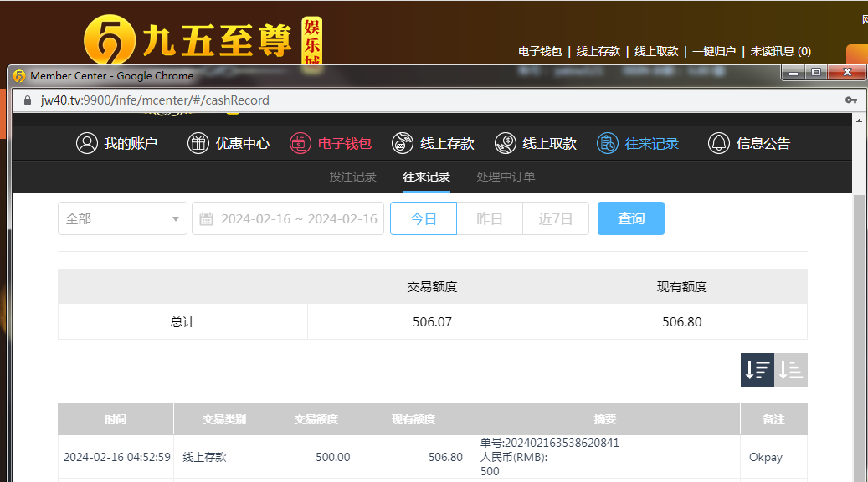Click the online withdrawal hand icon

pyautogui.click(x=506, y=143)
